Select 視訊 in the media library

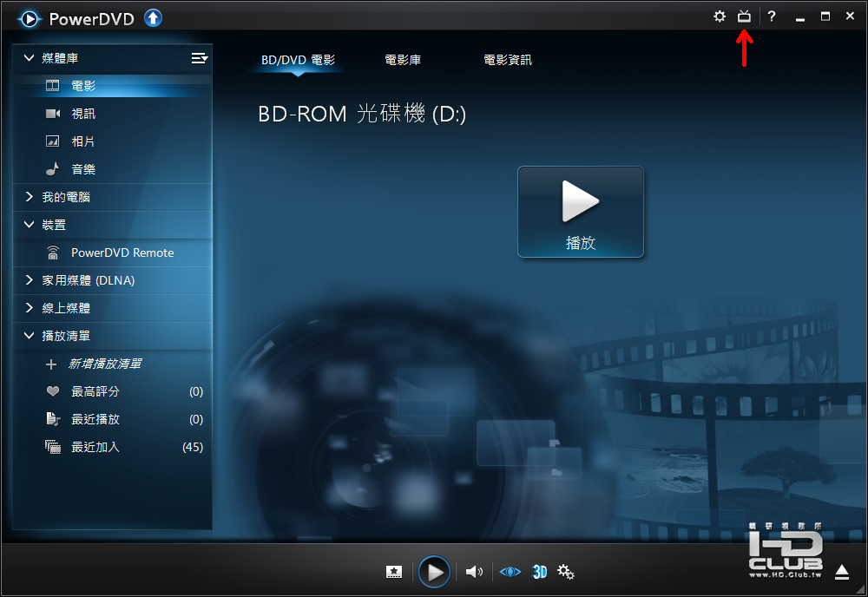coord(112,114)
